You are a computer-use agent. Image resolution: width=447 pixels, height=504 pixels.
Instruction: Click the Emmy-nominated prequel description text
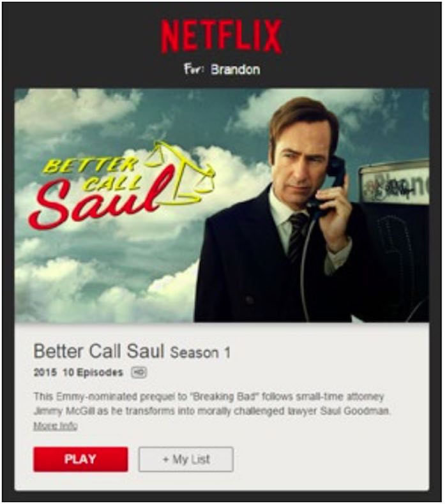point(212,404)
